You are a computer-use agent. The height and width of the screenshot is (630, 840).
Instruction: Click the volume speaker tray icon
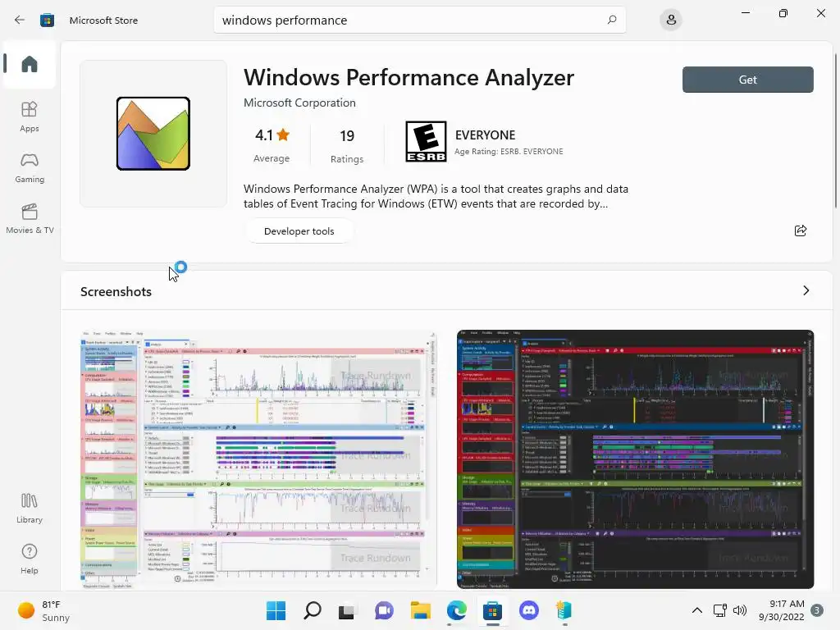pos(740,610)
